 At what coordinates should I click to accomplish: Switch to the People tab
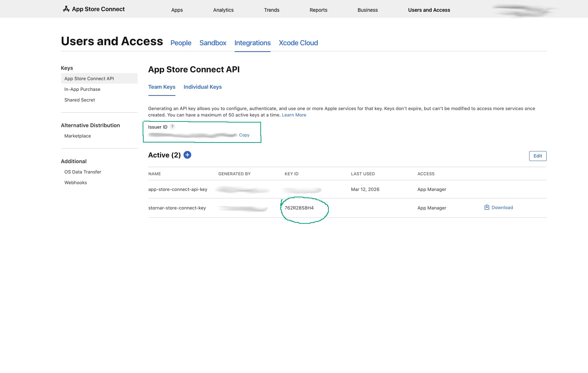181,43
